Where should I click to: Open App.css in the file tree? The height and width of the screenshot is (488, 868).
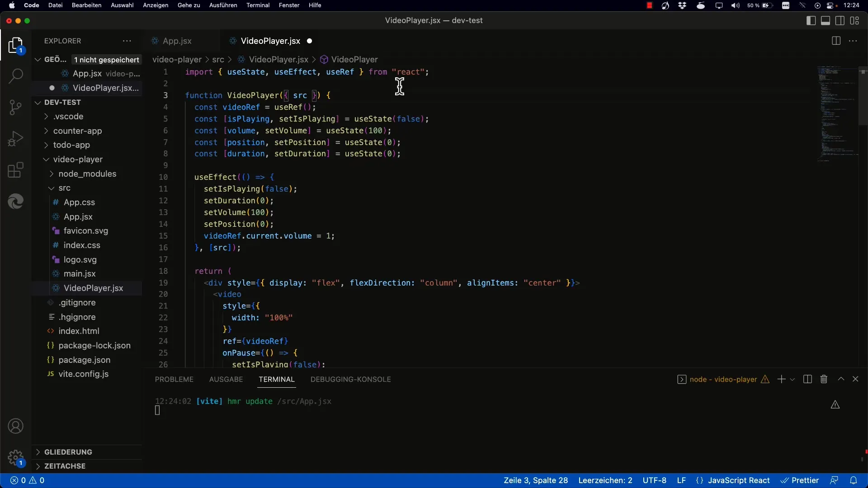tap(79, 202)
